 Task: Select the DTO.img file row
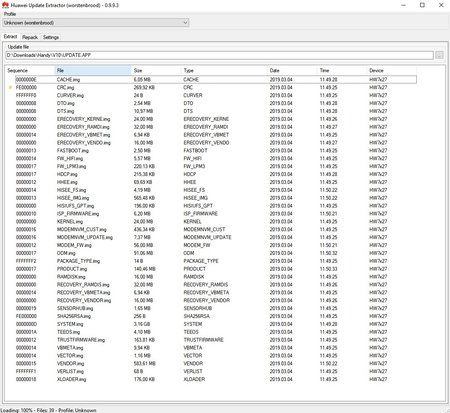pos(216,103)
